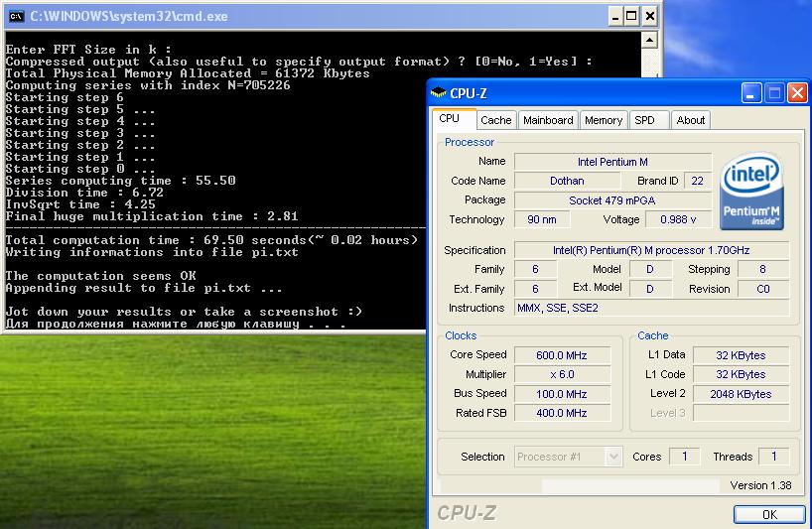
Task: Open the Mainboard tab
Action: pyautogui.click(x=548, y=120)
